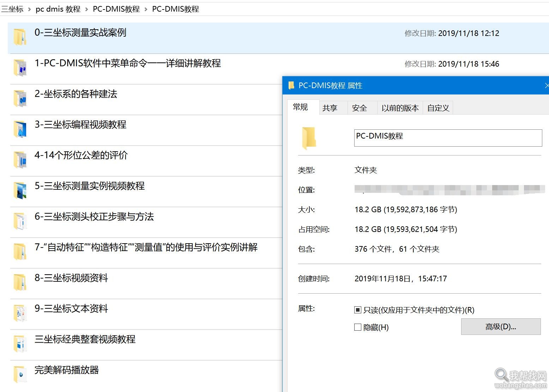Go to first PC-DMIS教程 breadcrumb segment
Screen dimensions: 549x392
pos(116,9)
